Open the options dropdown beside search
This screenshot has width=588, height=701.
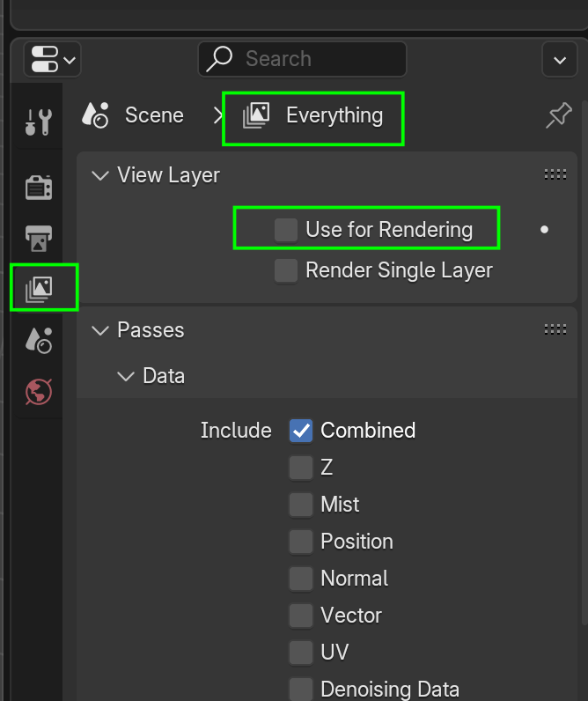(560, 60)
